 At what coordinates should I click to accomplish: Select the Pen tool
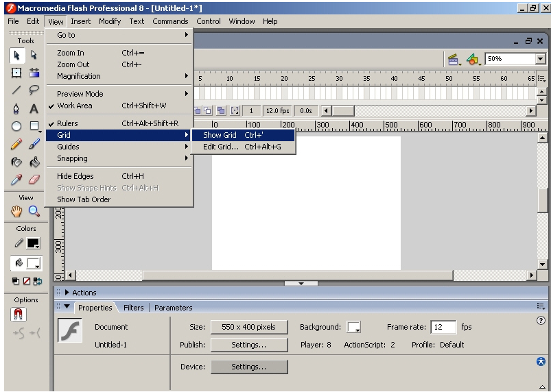point(16,108)
